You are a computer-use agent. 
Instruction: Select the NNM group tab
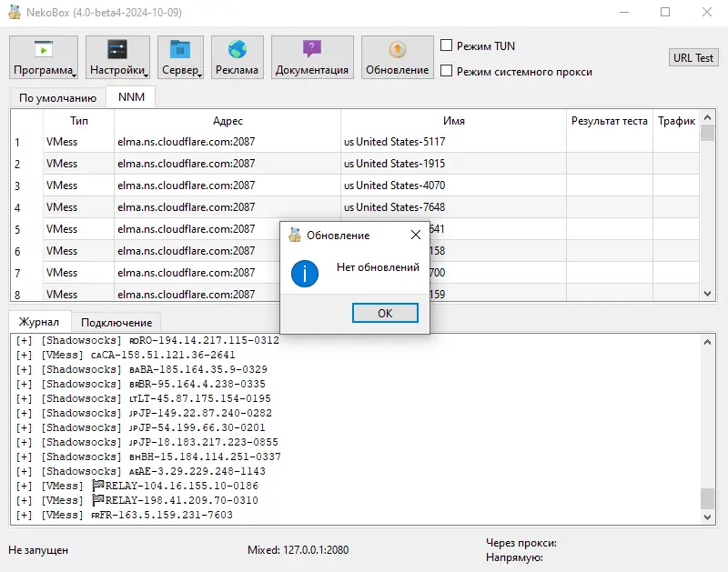click(131, 97)
